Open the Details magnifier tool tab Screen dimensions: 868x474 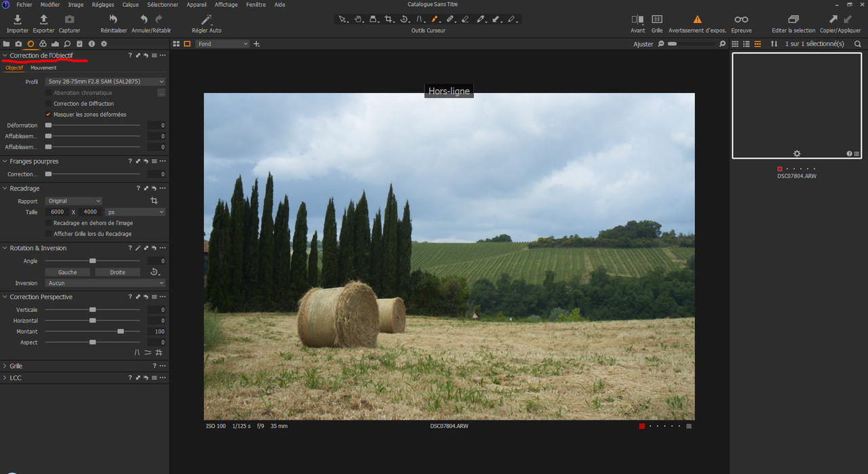click(x=67, y=44)
